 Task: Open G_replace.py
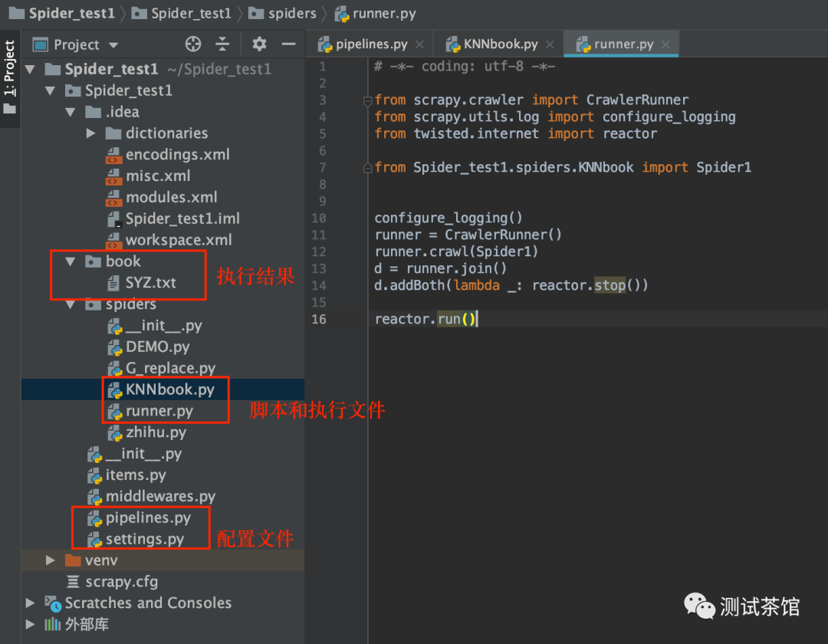170,369
